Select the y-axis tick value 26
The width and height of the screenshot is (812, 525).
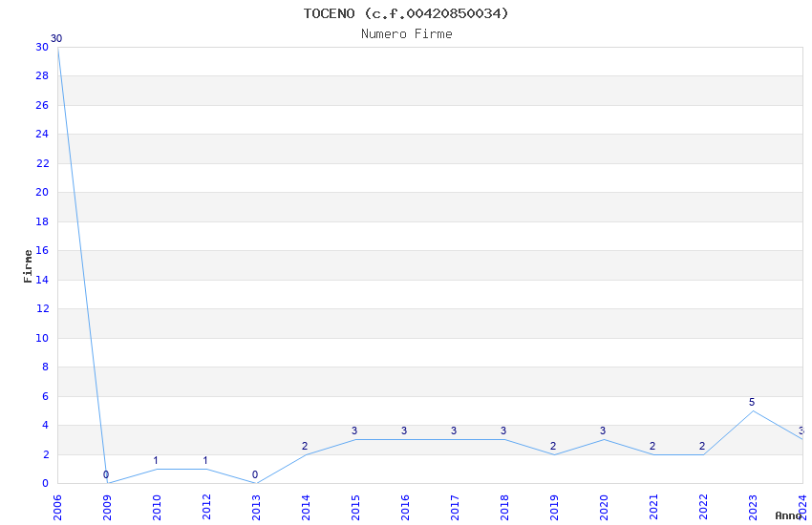click(x=42, y=105)
